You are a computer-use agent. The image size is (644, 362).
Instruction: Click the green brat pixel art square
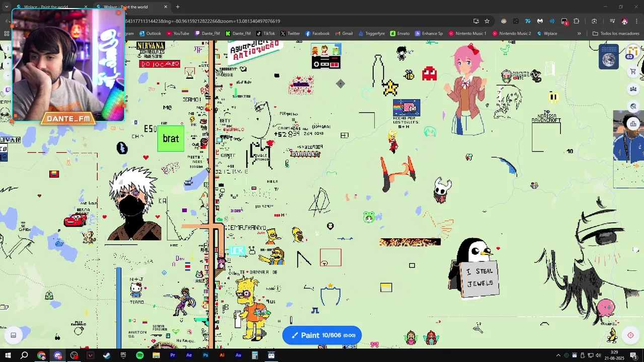click(171, 139)
